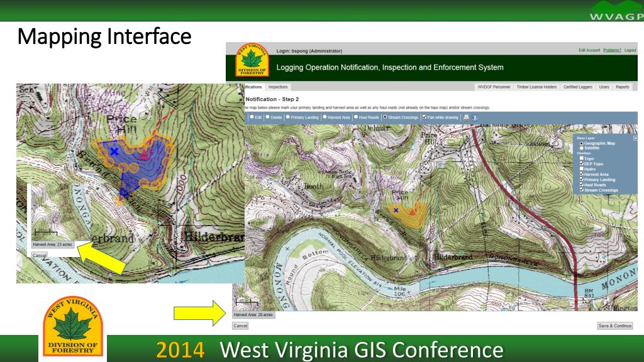Click Cancel below the main map
The image size is (644, 362).
[x=240, y=326]
